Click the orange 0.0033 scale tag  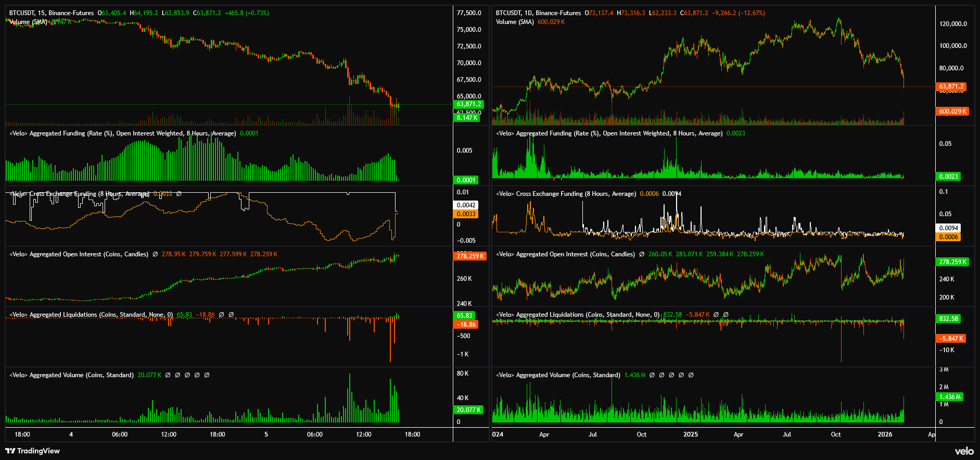[466, 214]
